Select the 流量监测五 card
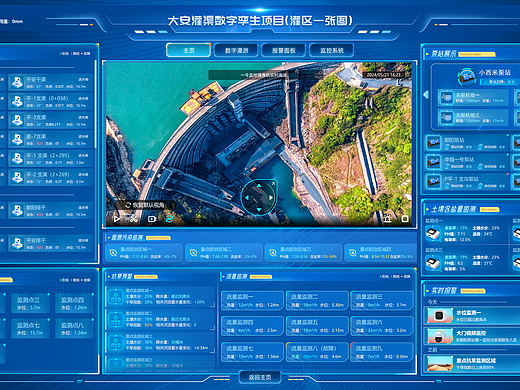The width and height of the screenshot is (520, 390). pos(317,326)
